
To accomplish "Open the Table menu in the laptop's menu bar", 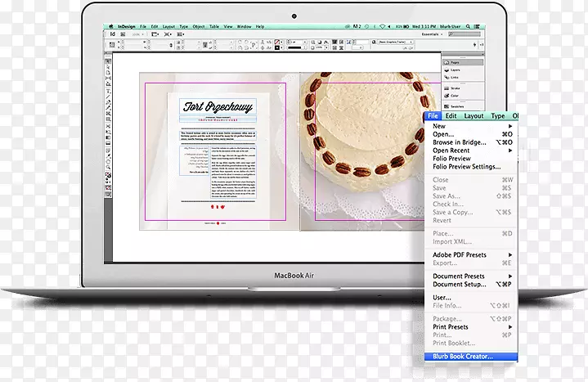I will coord(214,27).
